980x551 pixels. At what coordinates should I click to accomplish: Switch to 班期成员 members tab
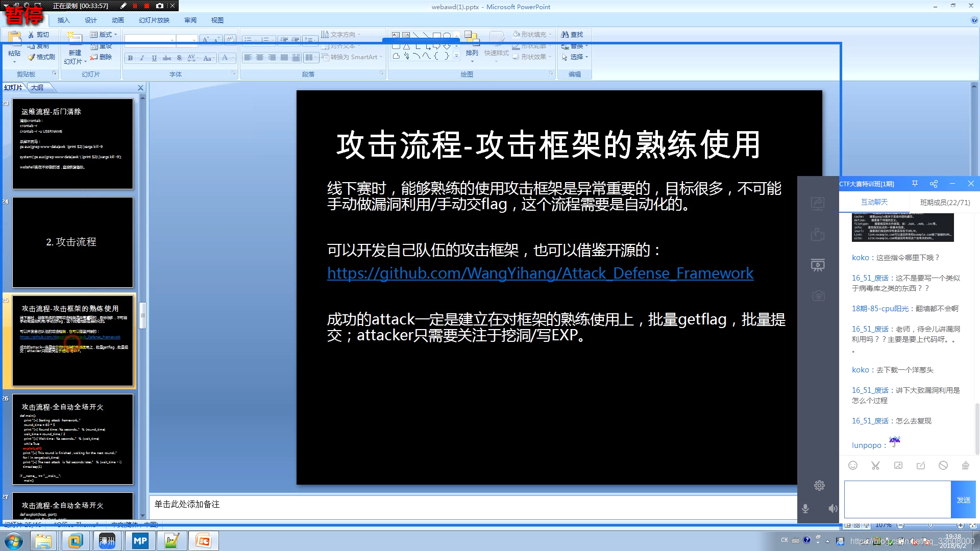point(945,203)
